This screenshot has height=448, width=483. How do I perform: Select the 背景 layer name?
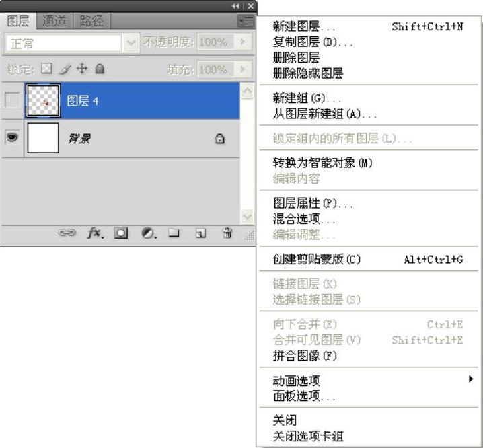coord(79,139)
